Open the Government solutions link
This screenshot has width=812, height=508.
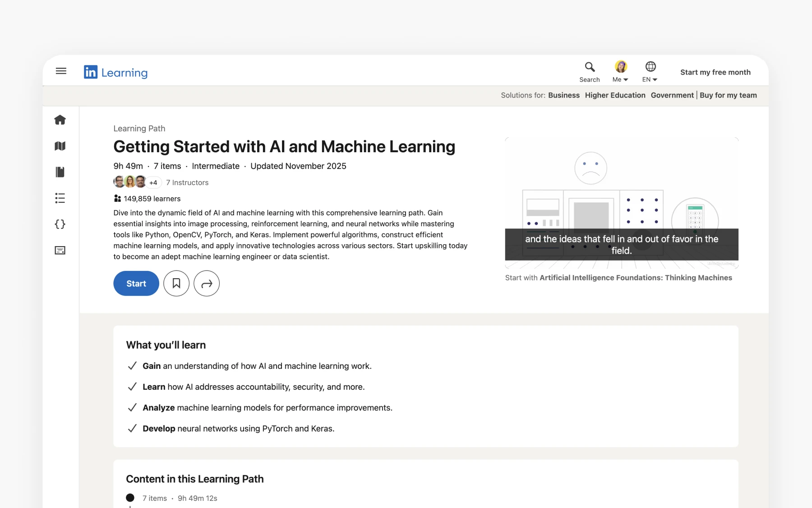click(672, 95)
